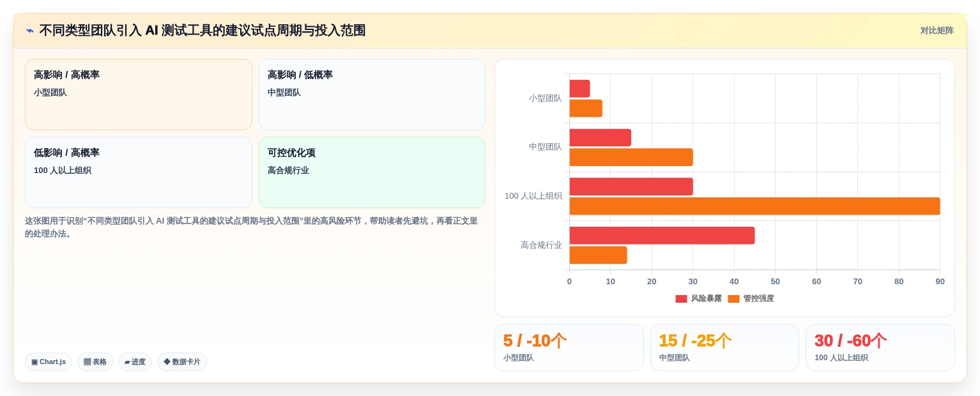The width and height of the screenshot is (980, 396).
Task: Open the 低影响 / 高概率 card
Action: [139, 172]
